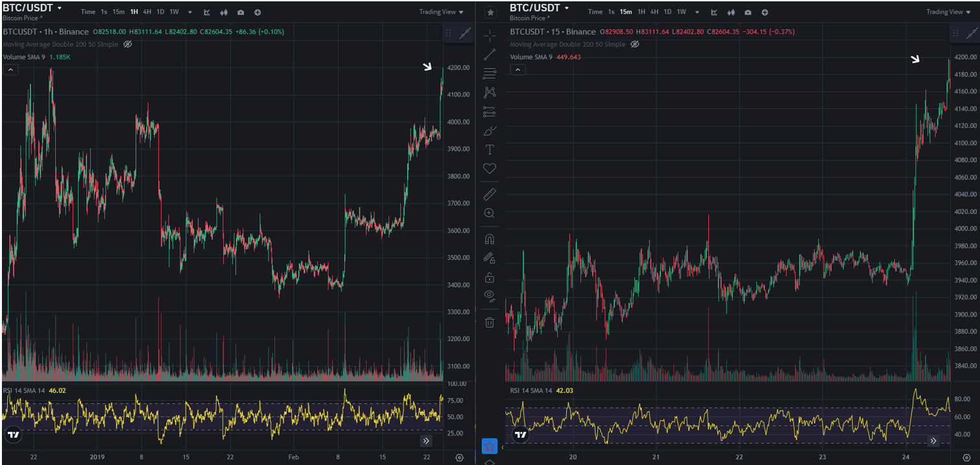Open chart settings gear on left chart
This screenshot has height=465, width=980.
click(x=459, y=458)
